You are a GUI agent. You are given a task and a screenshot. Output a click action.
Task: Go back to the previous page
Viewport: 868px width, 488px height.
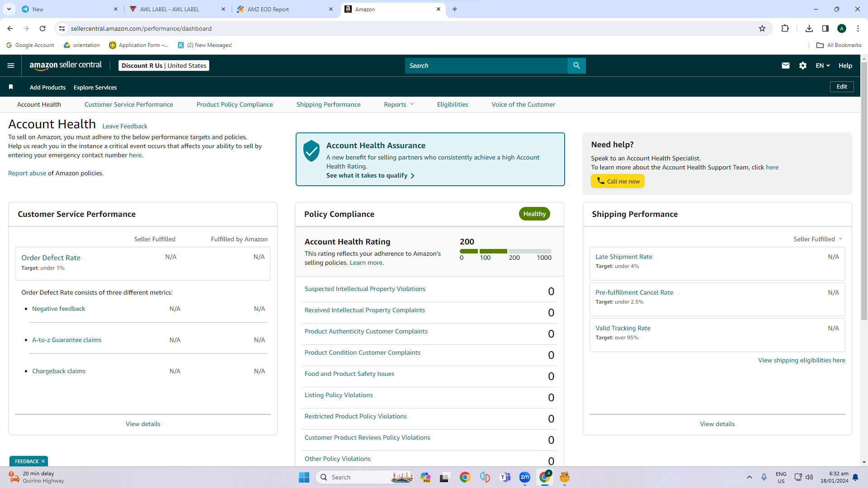[10, 28]
